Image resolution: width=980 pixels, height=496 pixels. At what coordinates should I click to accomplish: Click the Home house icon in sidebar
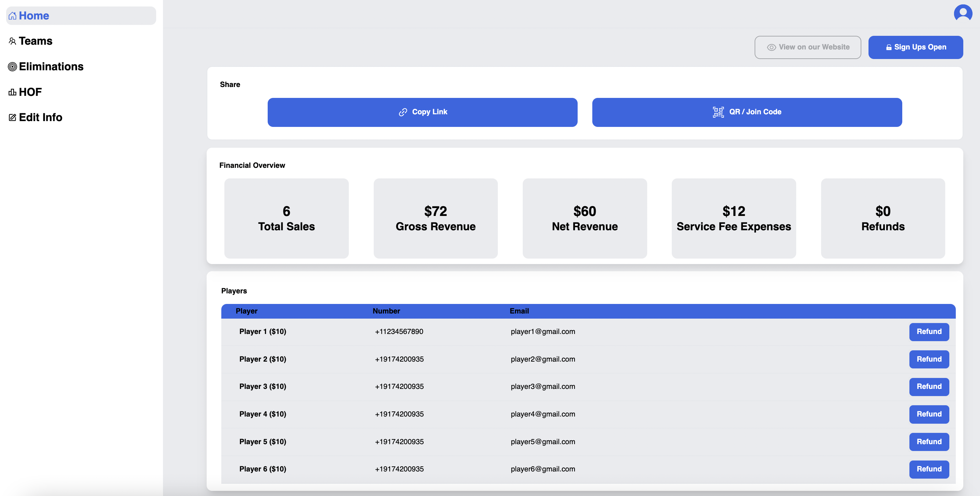point(13,16)
